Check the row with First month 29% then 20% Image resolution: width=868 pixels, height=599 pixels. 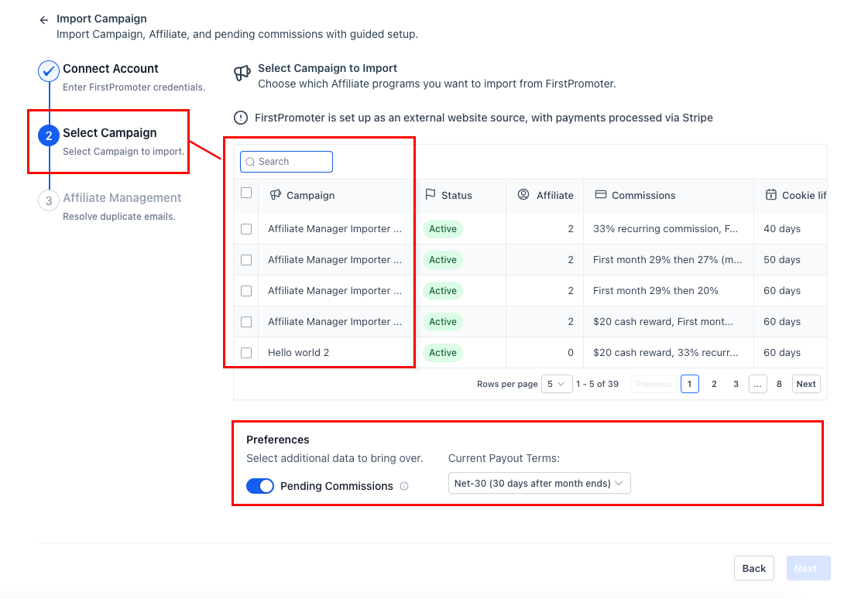coord(246,291)
